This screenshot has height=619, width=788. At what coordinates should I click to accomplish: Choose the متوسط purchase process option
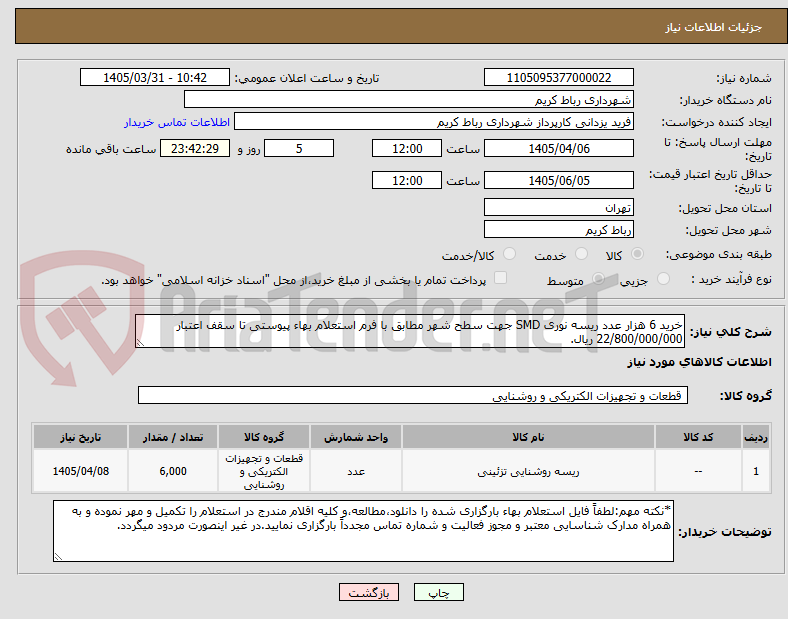[x=598, y=279]
